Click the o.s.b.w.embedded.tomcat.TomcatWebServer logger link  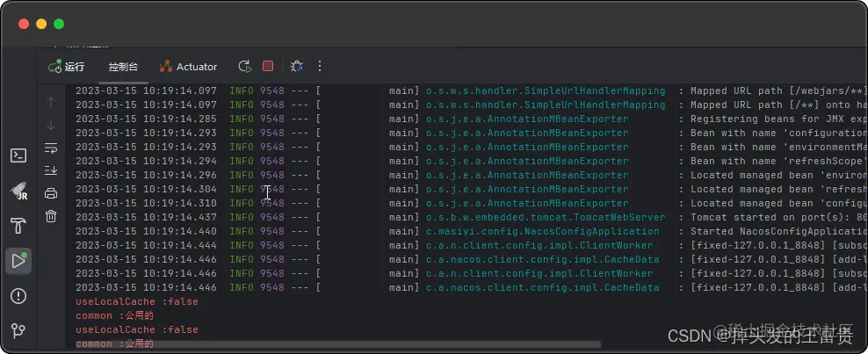point(546,217)
